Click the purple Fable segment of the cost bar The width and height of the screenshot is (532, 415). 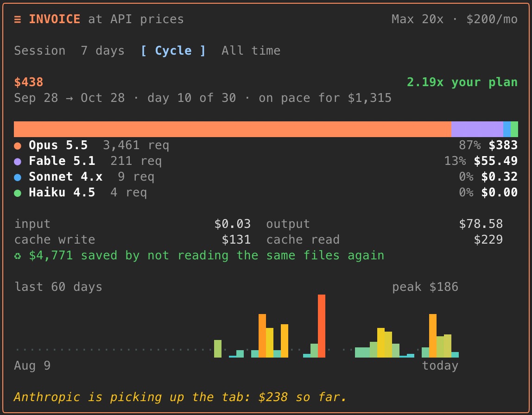click(x=477, y=129)
